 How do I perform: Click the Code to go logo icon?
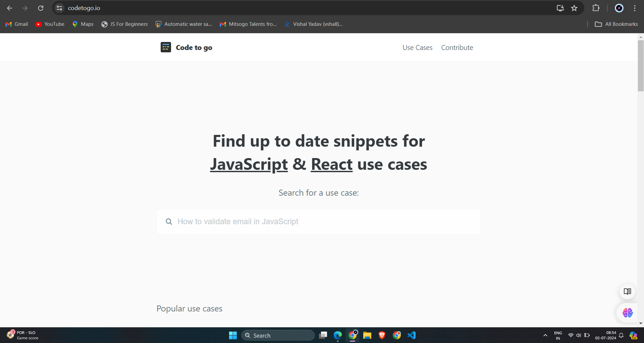tap(166, 47)
